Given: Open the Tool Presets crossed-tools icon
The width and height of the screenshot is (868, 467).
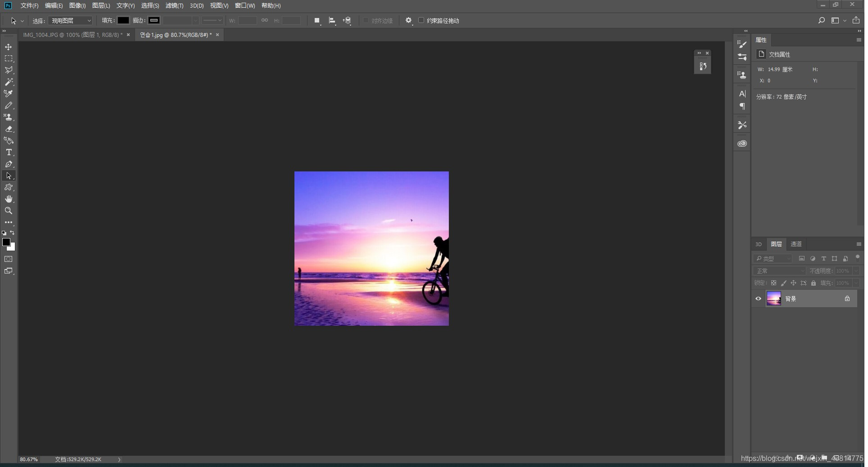Looking at the screenshot, I should point(742,125).
